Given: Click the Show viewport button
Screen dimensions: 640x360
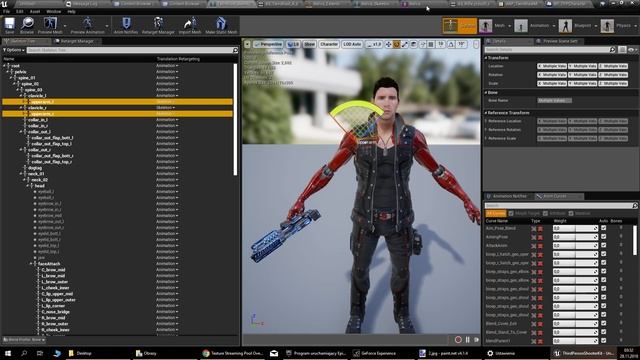Looking at the screenshot, I should (x=309, y=44).
